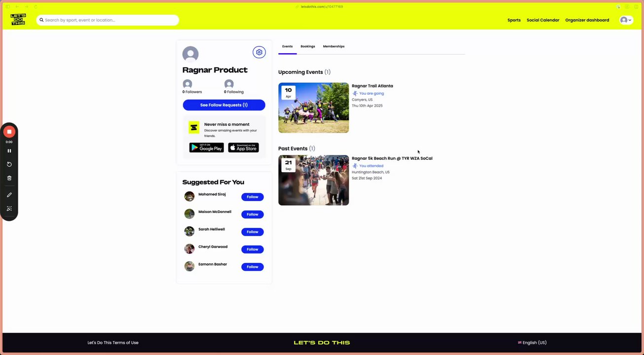Screen dimensions: 644x355
Task: Open the Ragnar 5k Beach Run event photo
Action: (313, 180)
